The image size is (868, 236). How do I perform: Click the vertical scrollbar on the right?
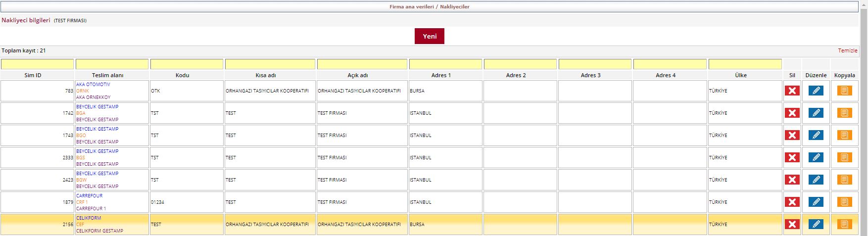coord(864,124)
